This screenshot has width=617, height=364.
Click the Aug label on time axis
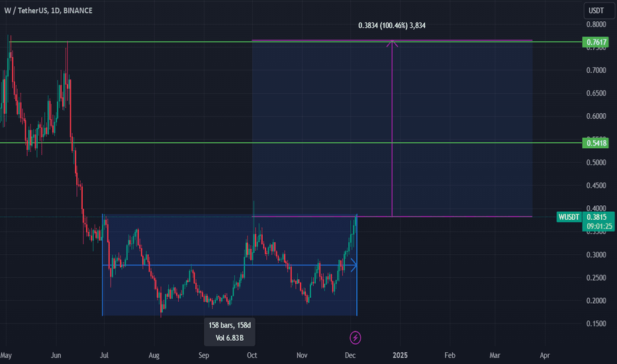tap(154, 355)
